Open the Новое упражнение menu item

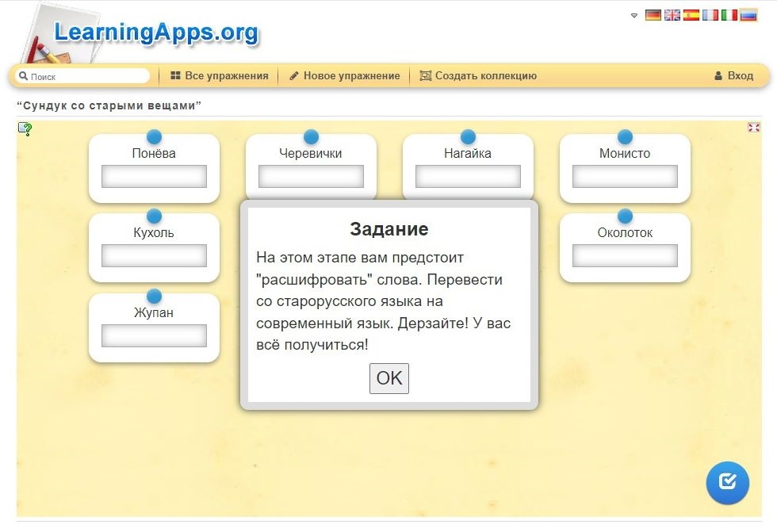click(x=344, y=76)
